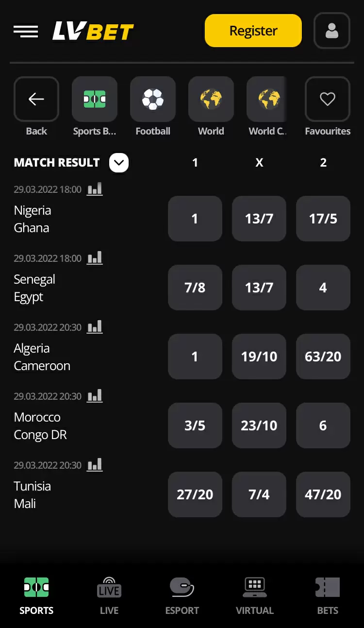Open the Esport tab
Screen dimensions: 364x628
pos(182,595)
